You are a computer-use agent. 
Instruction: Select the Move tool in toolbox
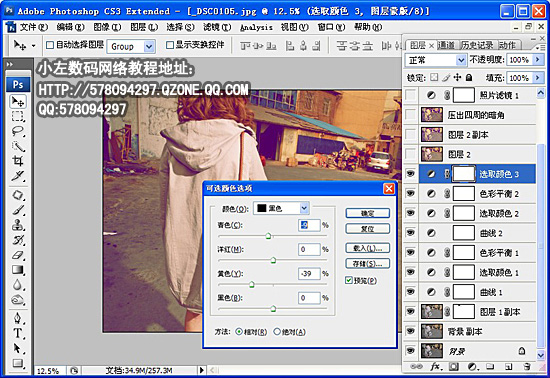18,102
